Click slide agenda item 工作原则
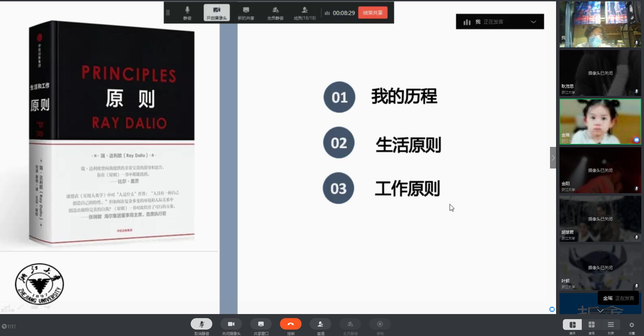 pyautogui.click(x=407, y=188)
